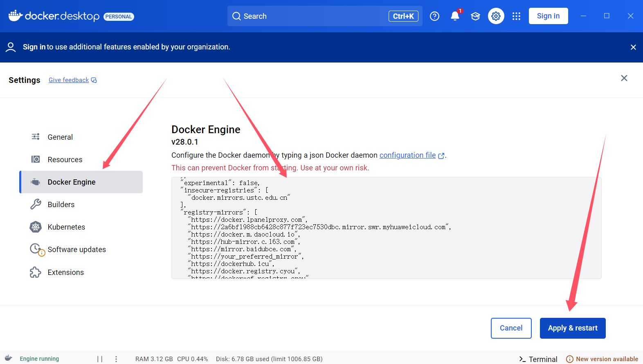This screenshot has width=643, height=364.
Task: Click New version available notice
Action: tap(607, 359)
